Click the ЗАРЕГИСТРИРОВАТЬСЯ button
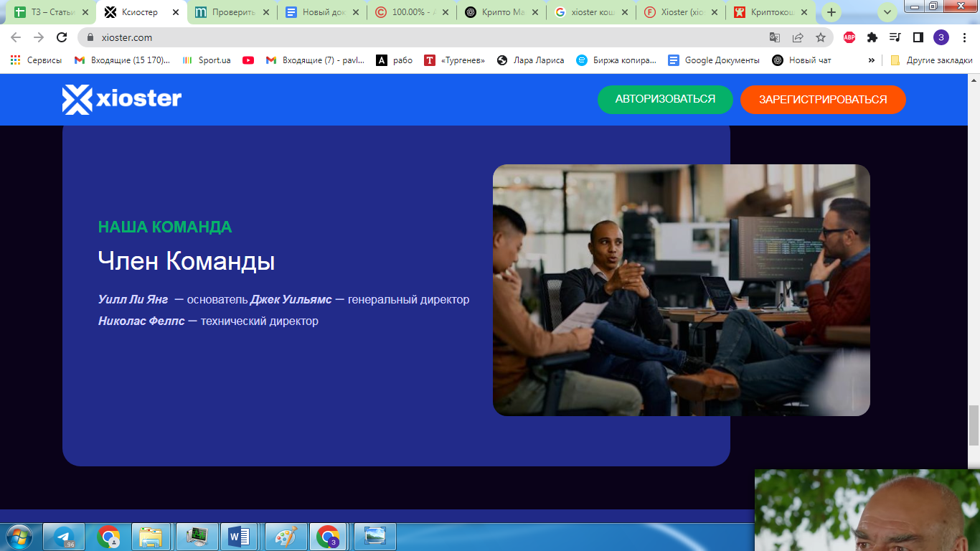Screen dimensions: 980x551 point(823,100)
